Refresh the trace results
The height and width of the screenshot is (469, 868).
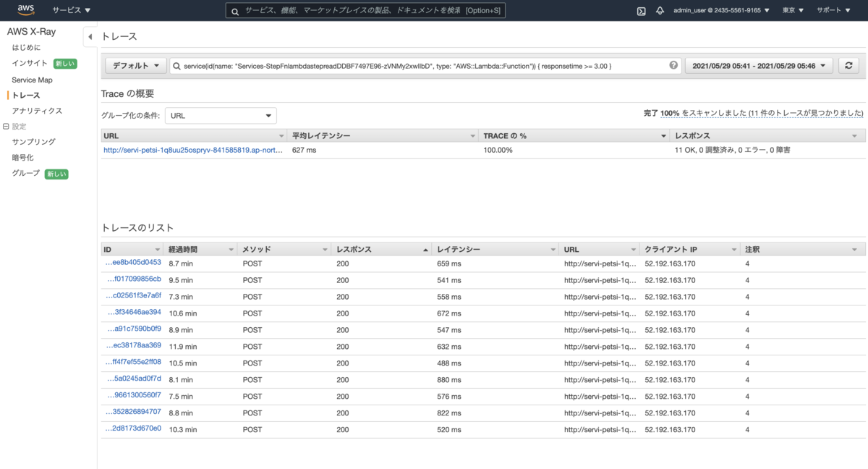tap(848, 66)
